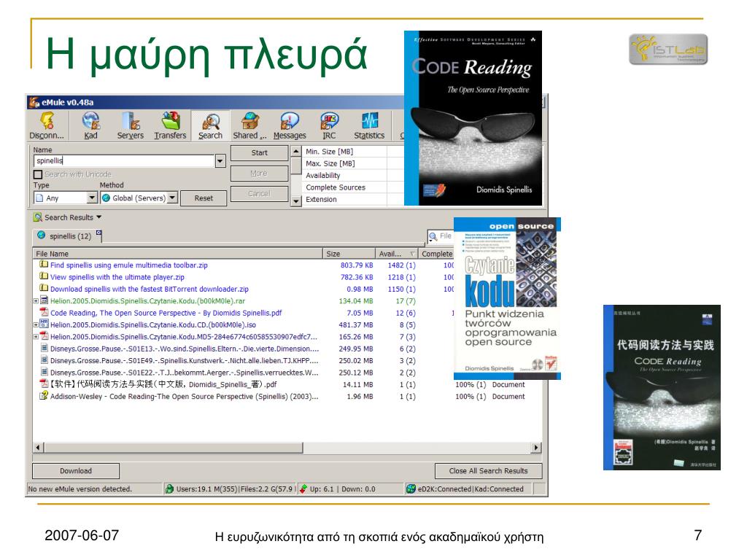Viewport: 747px width, 560px height.
Task: Click the results horizontal scrollbar thumb
Action: (x=174, y=448)
